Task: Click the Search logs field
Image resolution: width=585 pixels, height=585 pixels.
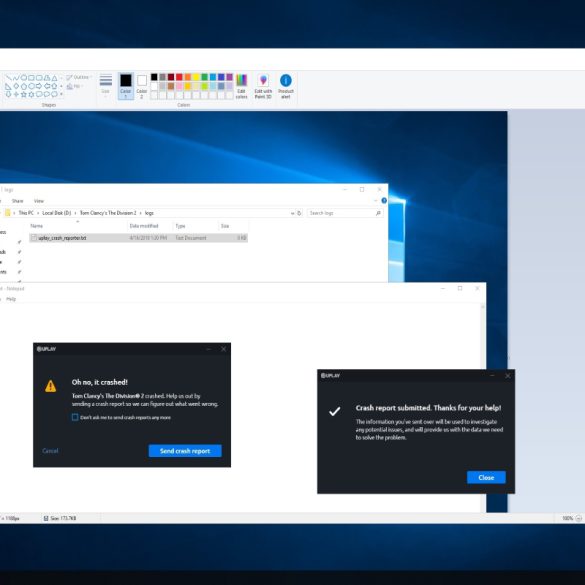Action: (344, 213)
